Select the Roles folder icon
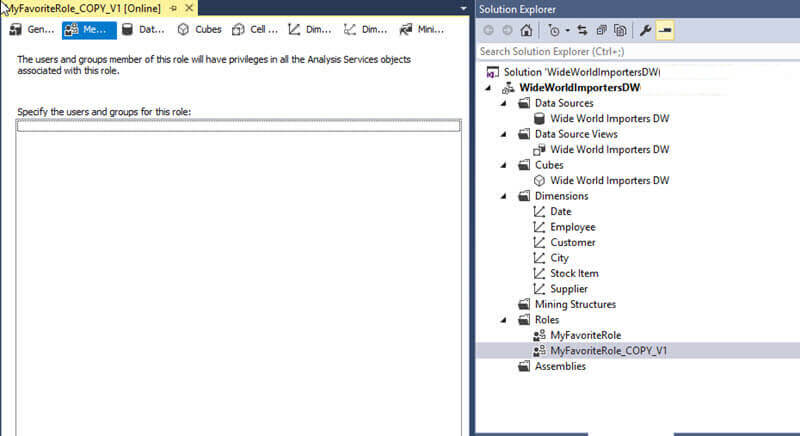 tap(524, 320)
